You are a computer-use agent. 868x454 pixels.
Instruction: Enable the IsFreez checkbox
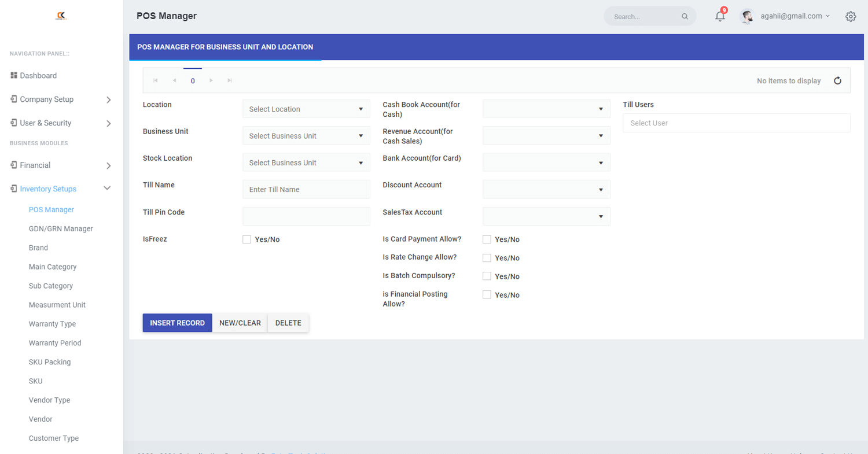click(247, 239)
